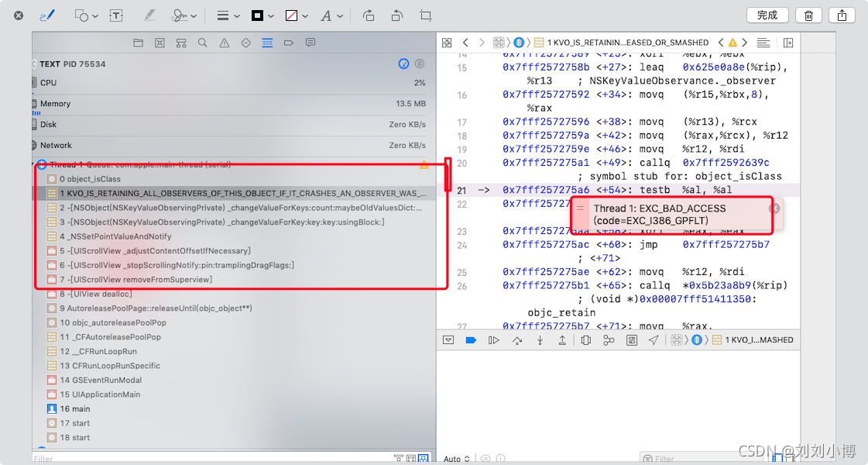868x465 pixels.
Task: Click the 完成 button
Action: [x=767, y=15]
